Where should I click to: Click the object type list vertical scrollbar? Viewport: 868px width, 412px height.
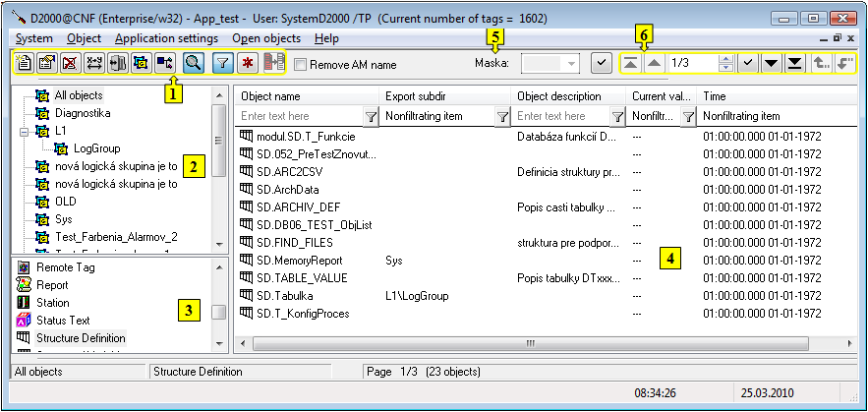point(219,312)
